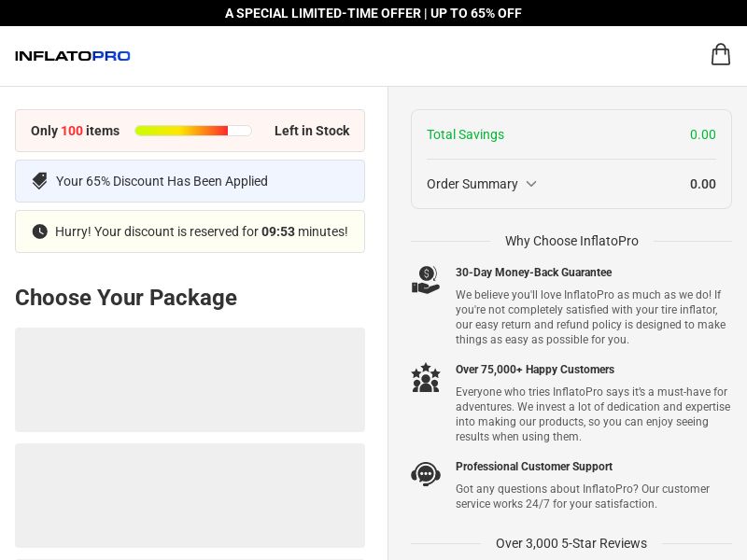The width and height of the screenshot is (747, 560).
Task: Click 'Only 100 items' text
Action: click(x=76, y=131)
